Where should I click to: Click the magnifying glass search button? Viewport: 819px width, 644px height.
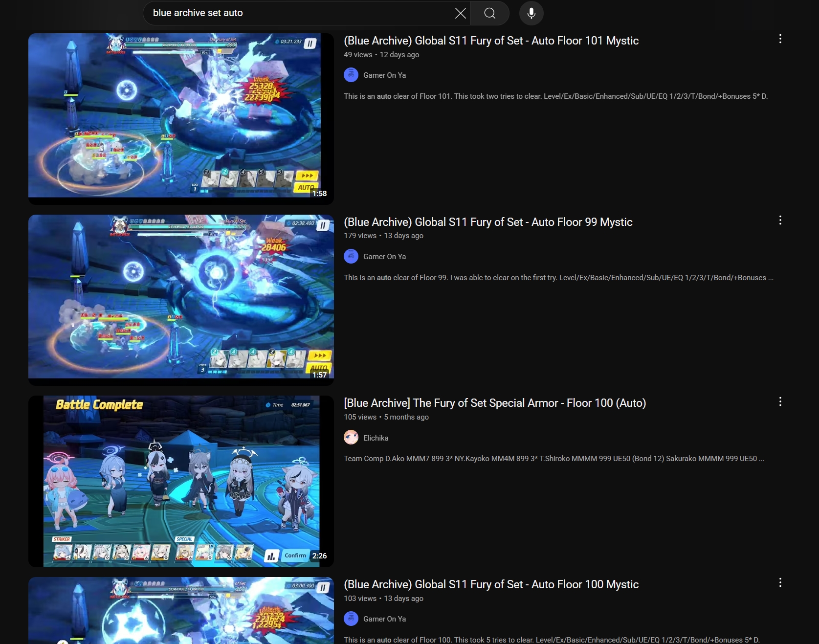pos(490,13)
